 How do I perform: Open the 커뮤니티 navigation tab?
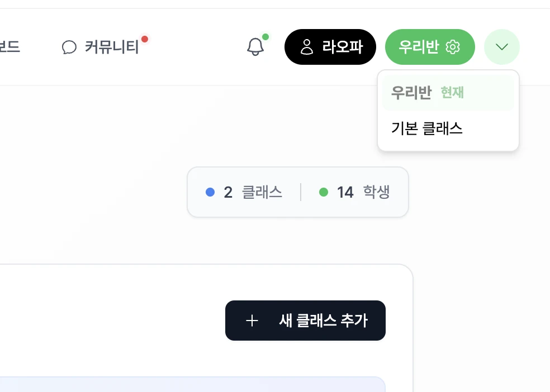[105, 46]
